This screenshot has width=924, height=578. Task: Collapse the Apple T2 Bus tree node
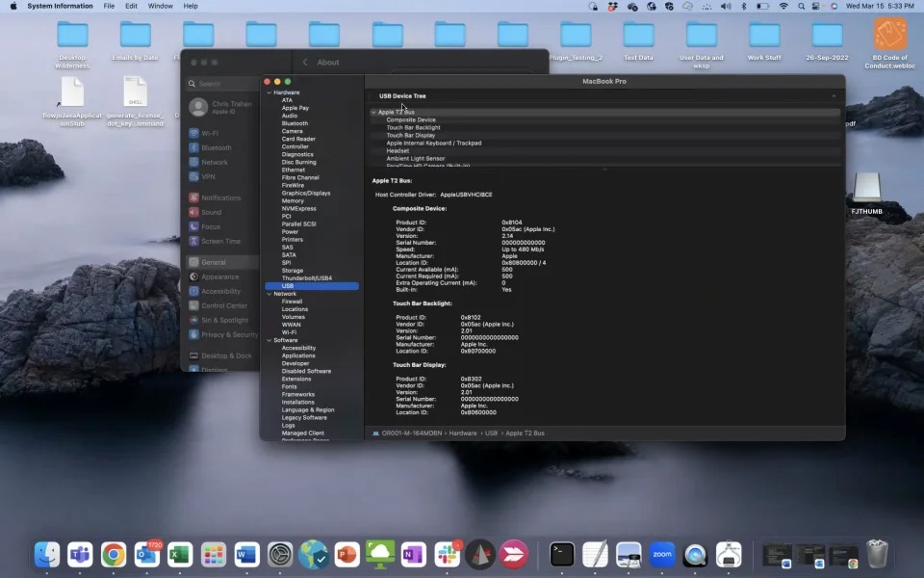click(373, 113)
